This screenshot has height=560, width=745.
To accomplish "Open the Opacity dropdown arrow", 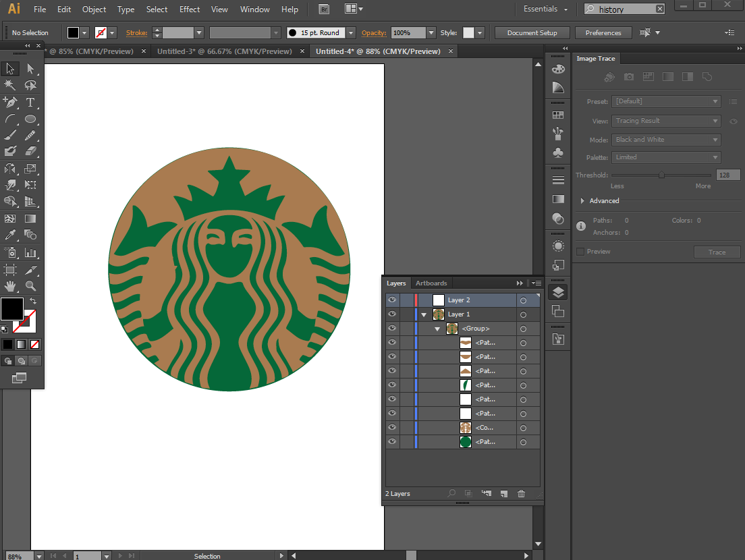I will pyautogui.click(x=431, y=33).
